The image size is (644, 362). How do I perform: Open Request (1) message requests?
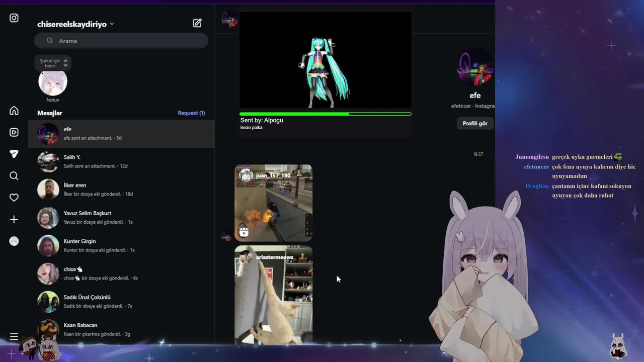point(191,113)
